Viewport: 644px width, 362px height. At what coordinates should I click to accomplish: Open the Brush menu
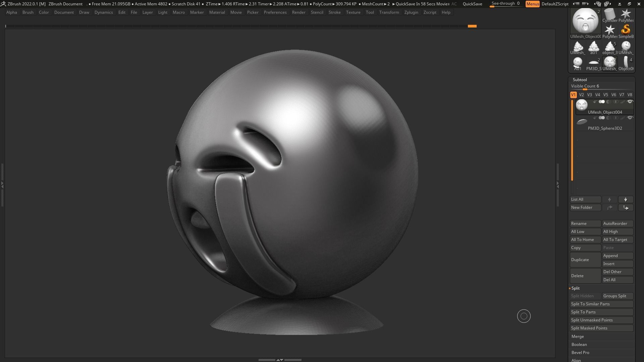28,12
